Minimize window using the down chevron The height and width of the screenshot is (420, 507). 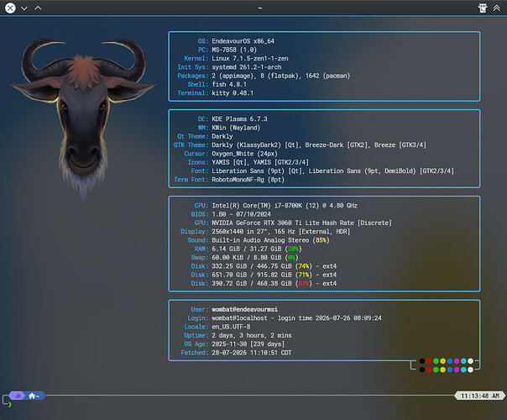pos(24,8)
